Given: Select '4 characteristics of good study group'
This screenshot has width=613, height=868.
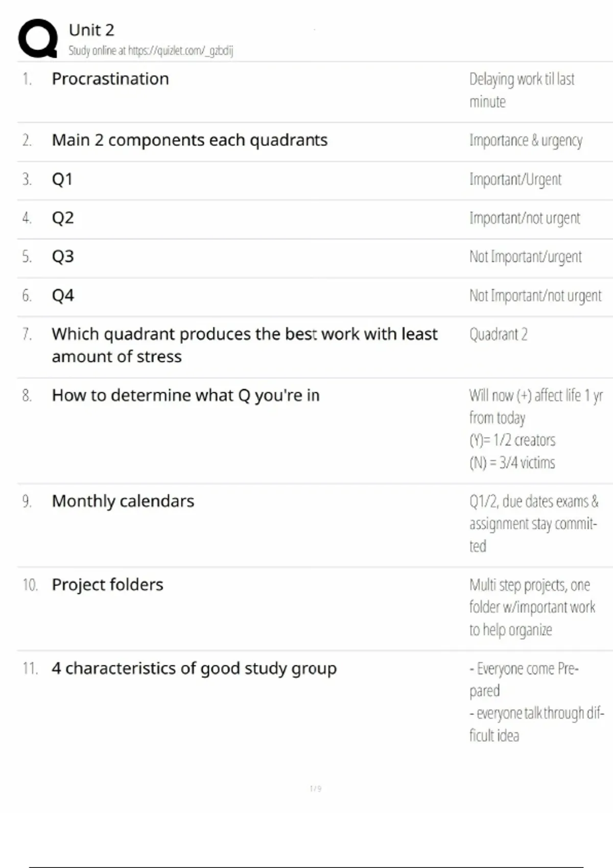Looking at the screenshot, I should point(194,668).
